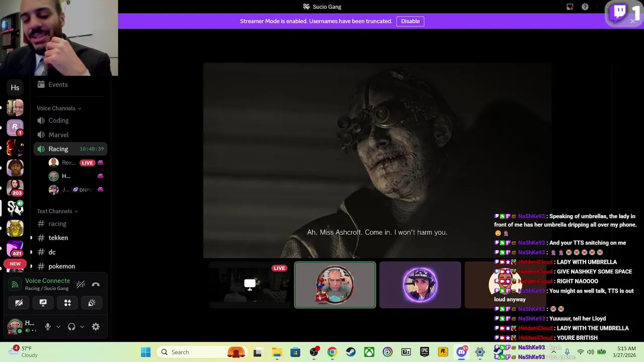Open Discord User Settings gear
Viewport: 644px width, 362px height.
point(96,327)
